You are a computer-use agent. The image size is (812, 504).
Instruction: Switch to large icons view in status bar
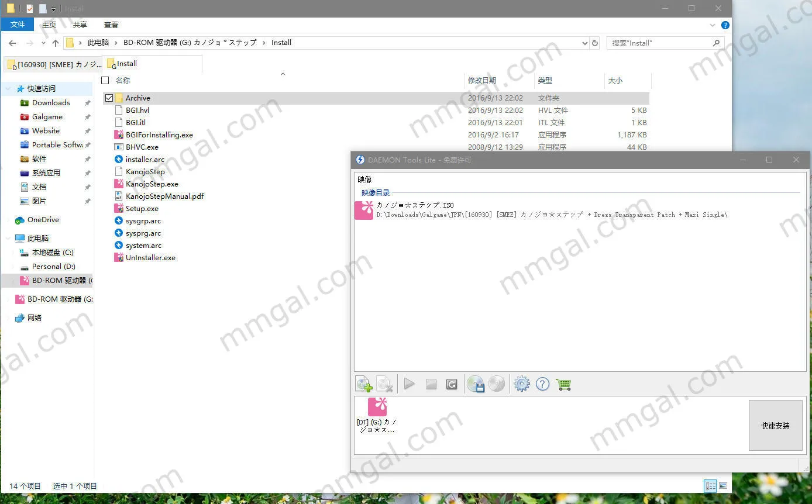click(723, 486)
